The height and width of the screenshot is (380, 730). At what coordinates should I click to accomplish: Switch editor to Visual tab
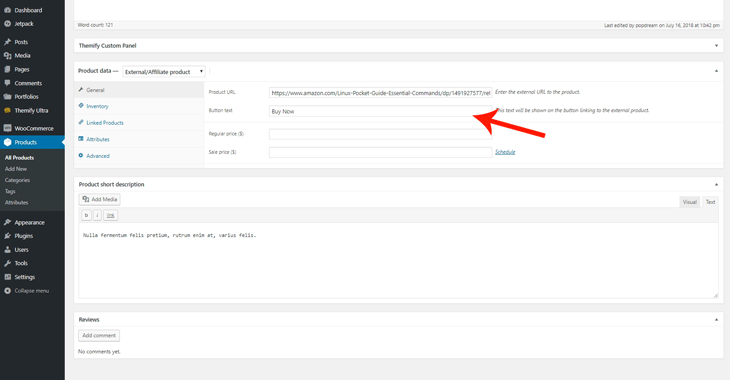click(689, 202)
